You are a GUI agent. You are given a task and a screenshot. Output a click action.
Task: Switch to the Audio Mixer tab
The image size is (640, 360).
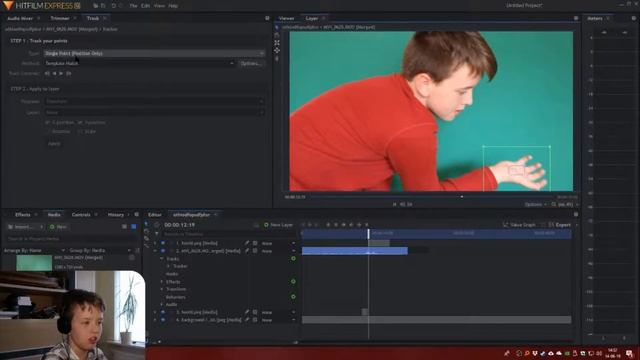[20, 18]
